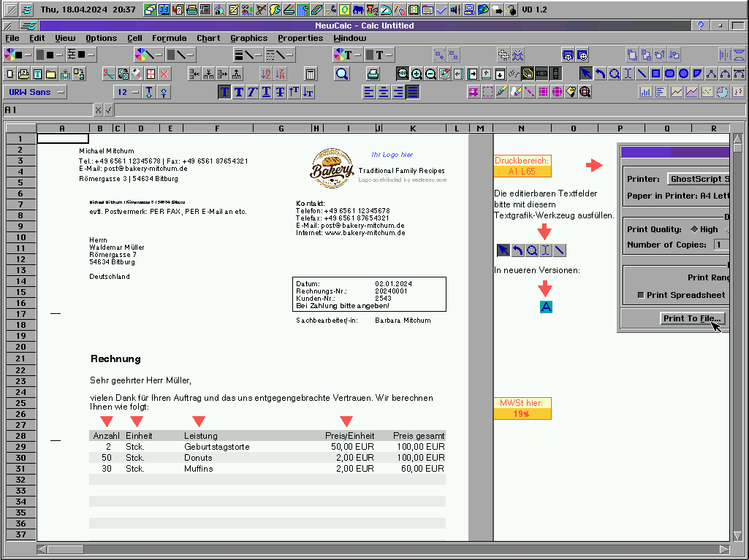Open the magnifier search tool

click(342, 74)
